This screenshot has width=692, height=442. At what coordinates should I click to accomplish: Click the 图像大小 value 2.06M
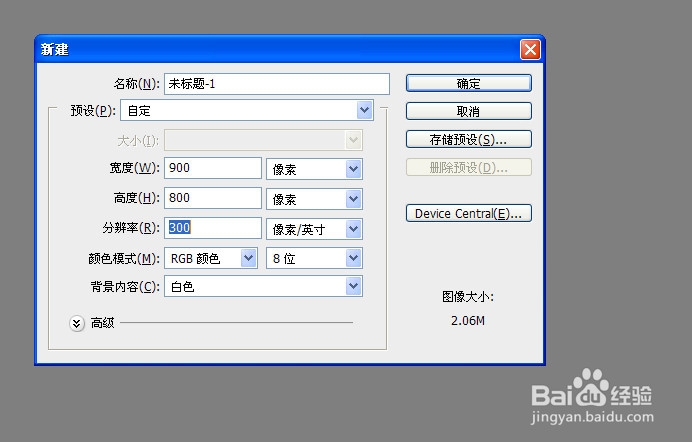pos(468,321)
